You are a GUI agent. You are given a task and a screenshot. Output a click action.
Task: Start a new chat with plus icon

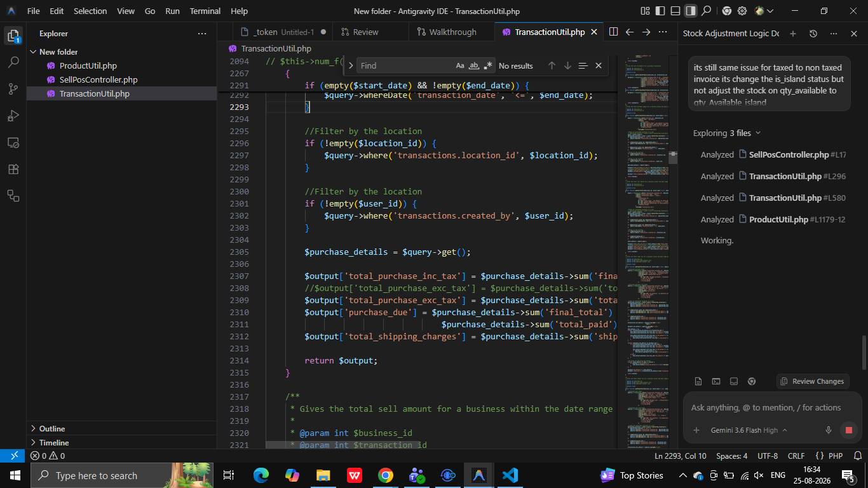point(792,33)
